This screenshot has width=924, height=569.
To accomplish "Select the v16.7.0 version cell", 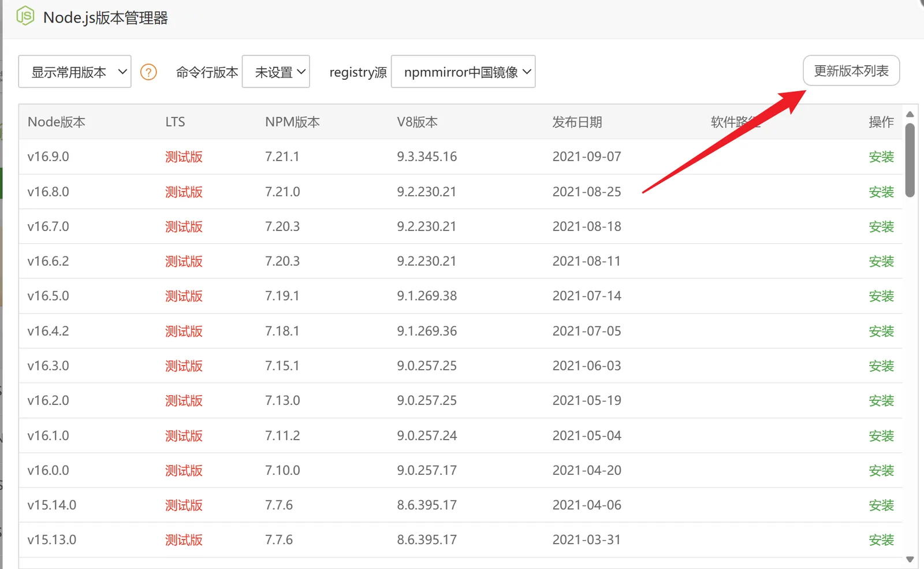I will point(48,226).
